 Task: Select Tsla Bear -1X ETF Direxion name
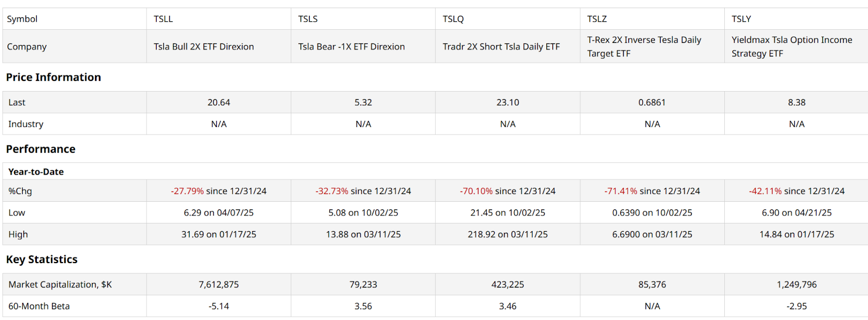pyautogui.click(x=351, y=47)
